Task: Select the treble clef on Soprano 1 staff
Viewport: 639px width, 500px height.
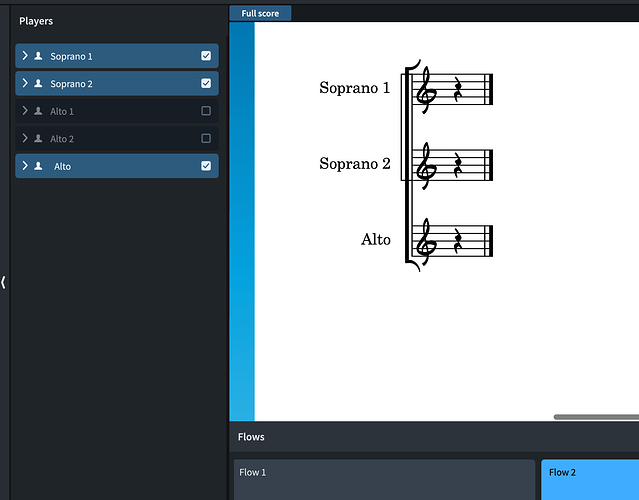Action: point(426,90)
